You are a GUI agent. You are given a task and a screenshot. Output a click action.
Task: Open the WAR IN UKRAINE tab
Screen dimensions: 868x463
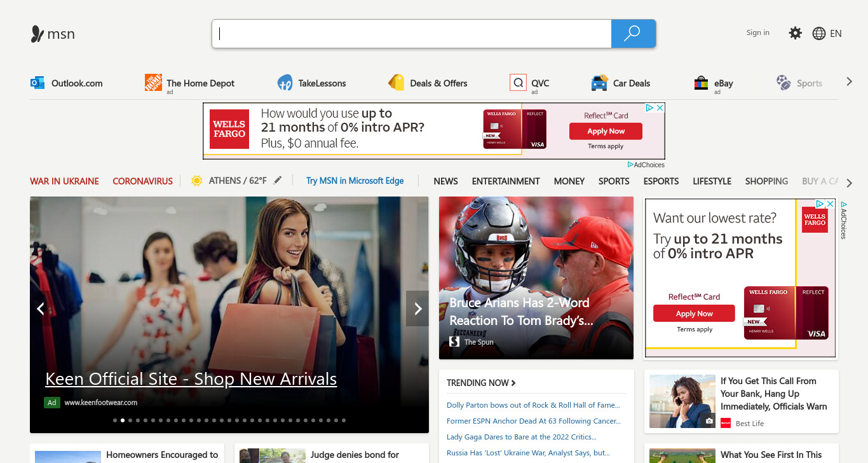(64, 181)
